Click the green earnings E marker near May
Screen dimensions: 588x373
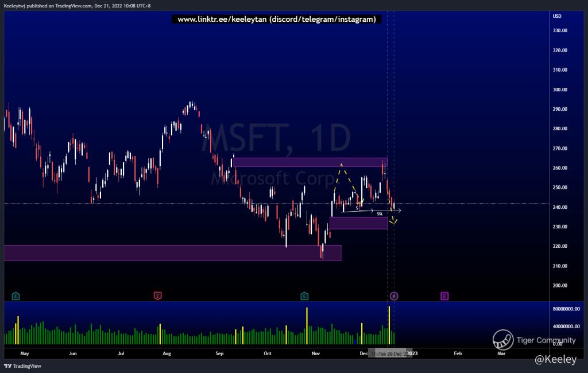pos(16,296)
